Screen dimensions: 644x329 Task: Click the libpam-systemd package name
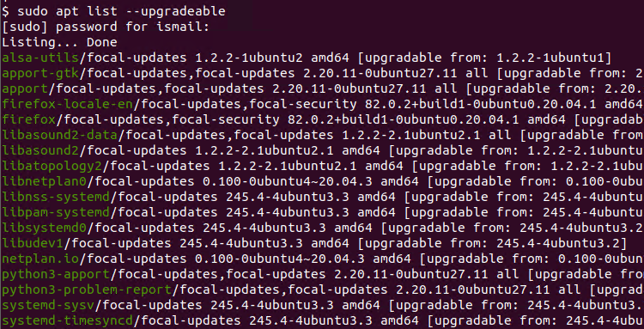(x=56, y=212)
